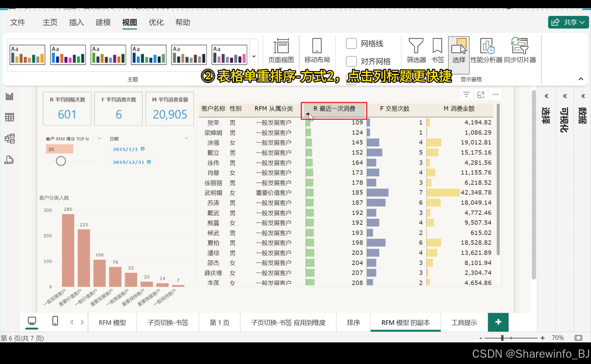Expand the theme gallery dropdown arrow
This screenshot has height=364, width=591.
254,56
